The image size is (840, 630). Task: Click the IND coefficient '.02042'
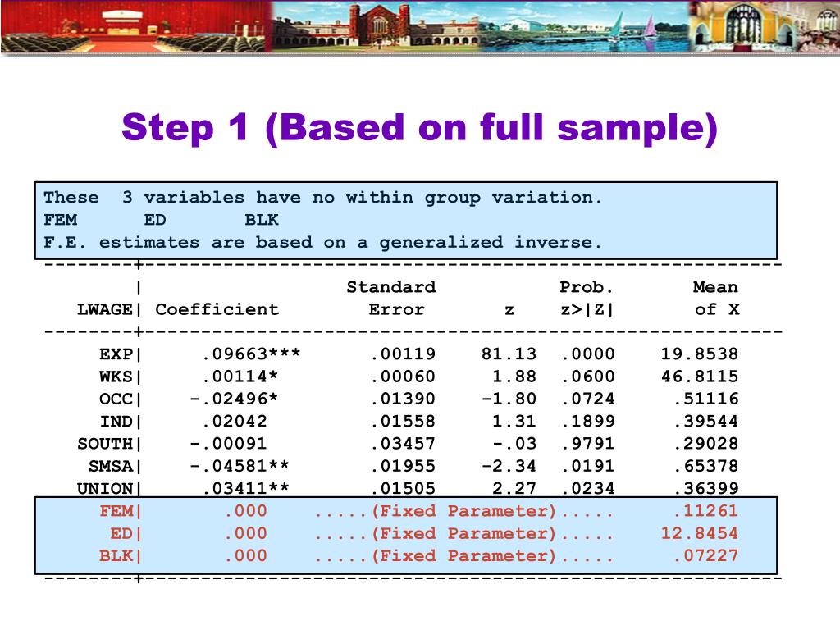coord(234,422)
